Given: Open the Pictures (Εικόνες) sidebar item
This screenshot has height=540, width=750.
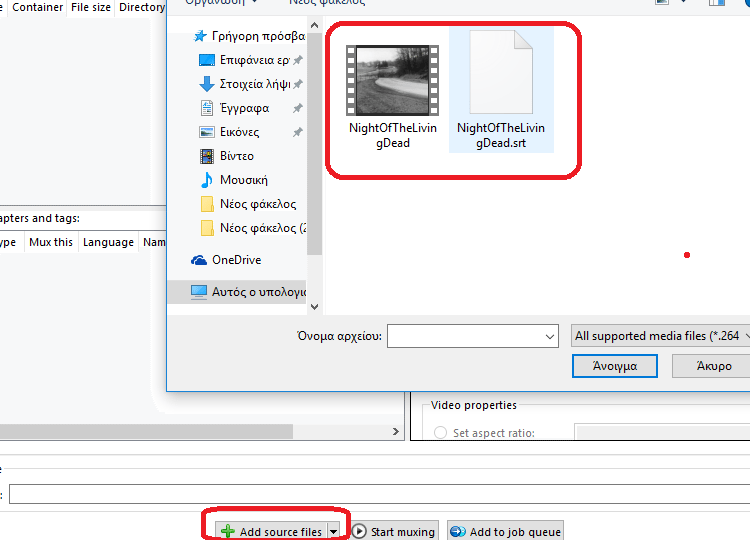Looking at the screenshot, I should [229, 132].
